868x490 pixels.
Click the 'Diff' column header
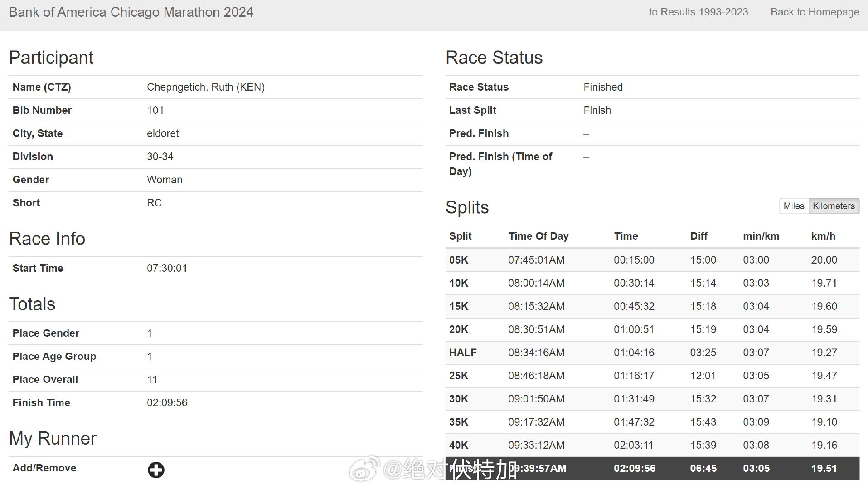(698, 236)
